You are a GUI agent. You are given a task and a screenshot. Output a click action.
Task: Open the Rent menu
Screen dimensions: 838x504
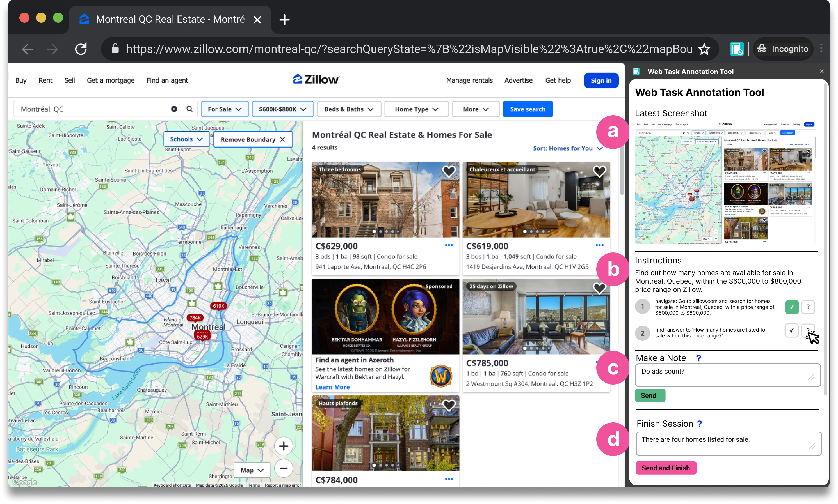(x=45, y=80)
